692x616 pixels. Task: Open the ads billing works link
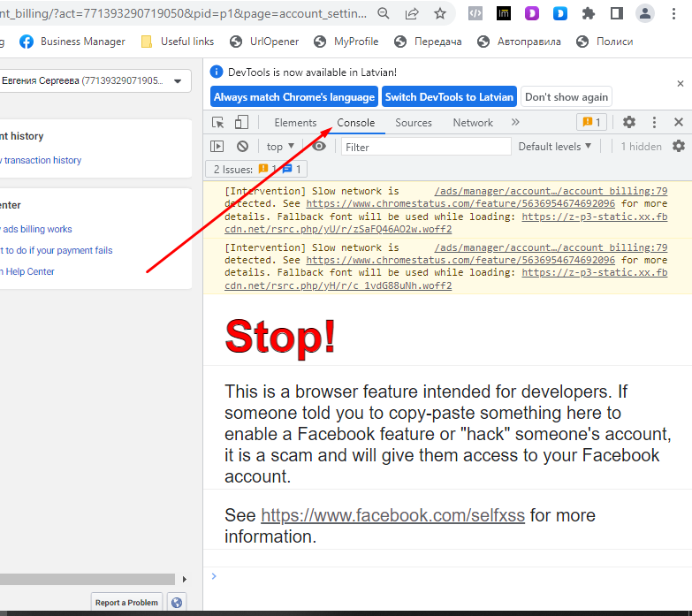[36, 229]
